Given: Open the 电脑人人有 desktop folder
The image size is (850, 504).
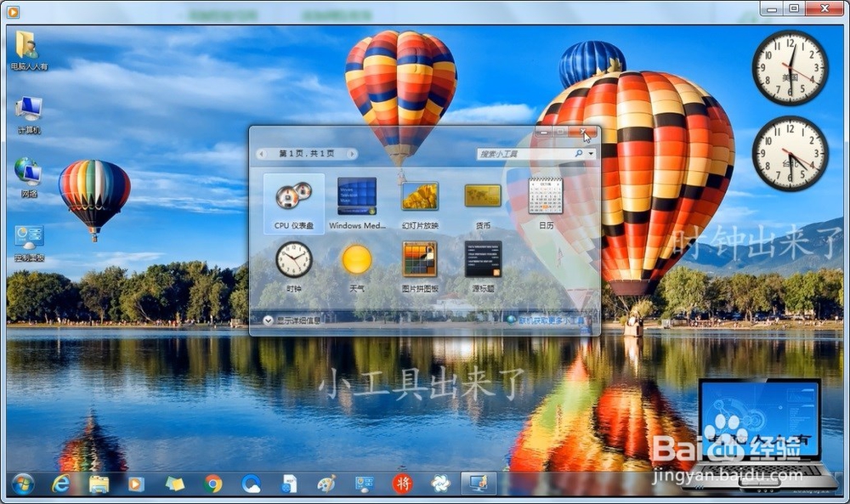Looking at the screenshot, I should (x=29, y=51).
